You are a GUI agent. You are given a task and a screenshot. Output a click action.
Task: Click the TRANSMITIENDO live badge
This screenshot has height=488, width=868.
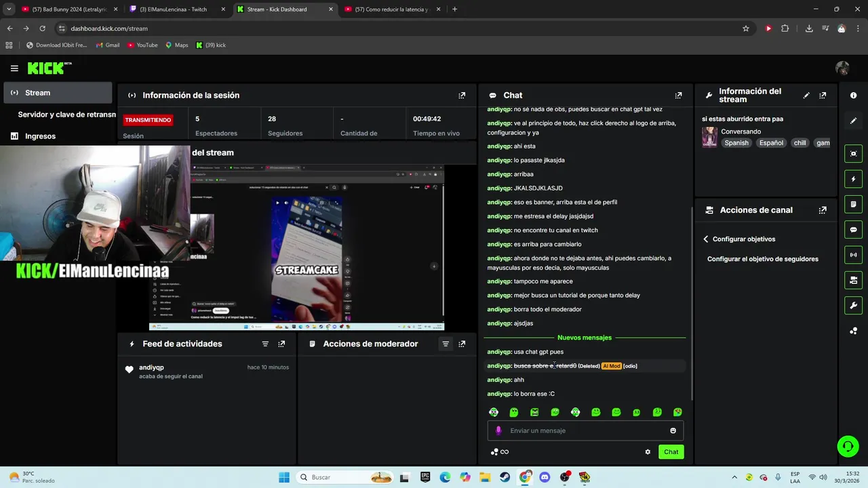point(148,120)
